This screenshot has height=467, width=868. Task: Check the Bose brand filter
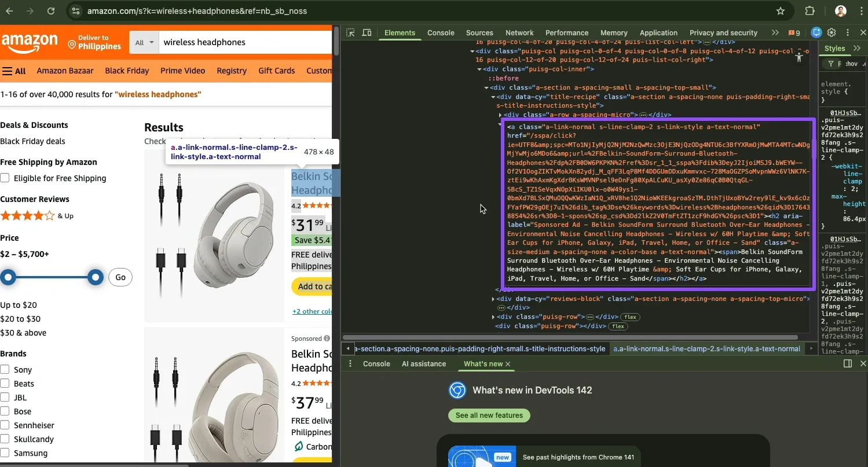(x=5, y=411)
